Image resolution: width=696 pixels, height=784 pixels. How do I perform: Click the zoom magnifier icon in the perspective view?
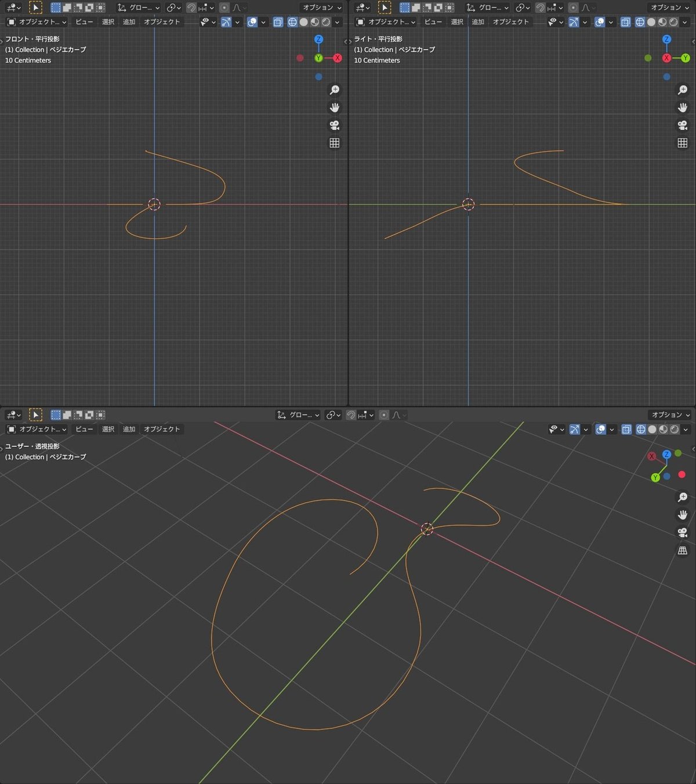click(x=683, y=498)
